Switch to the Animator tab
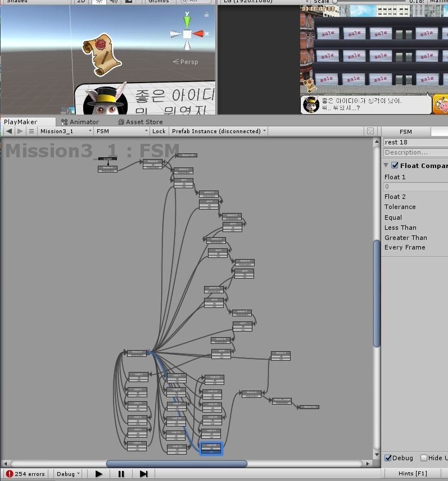Screen dimensions: 448x481 [80, 122]
